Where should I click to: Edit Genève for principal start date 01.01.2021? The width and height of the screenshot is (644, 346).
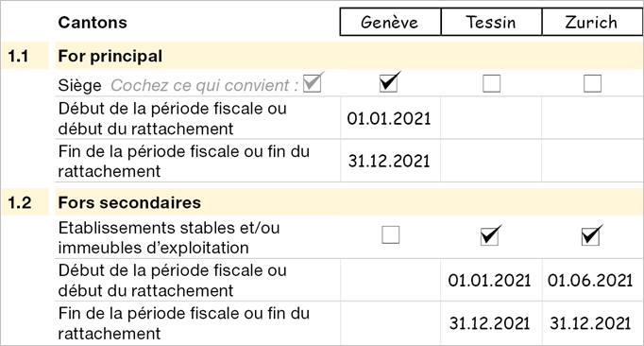click(390, 118)
